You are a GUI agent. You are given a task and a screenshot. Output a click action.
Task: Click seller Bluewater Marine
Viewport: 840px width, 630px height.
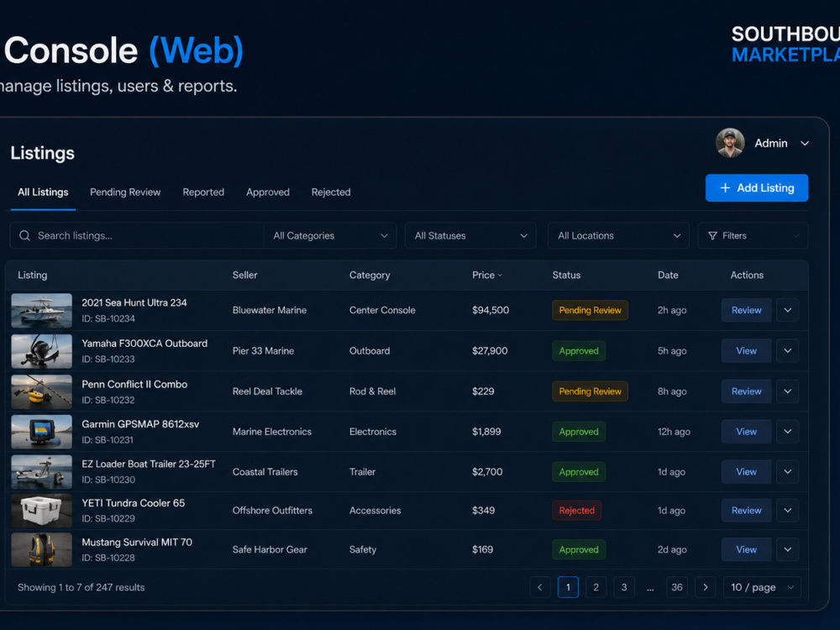coord(270,310)
